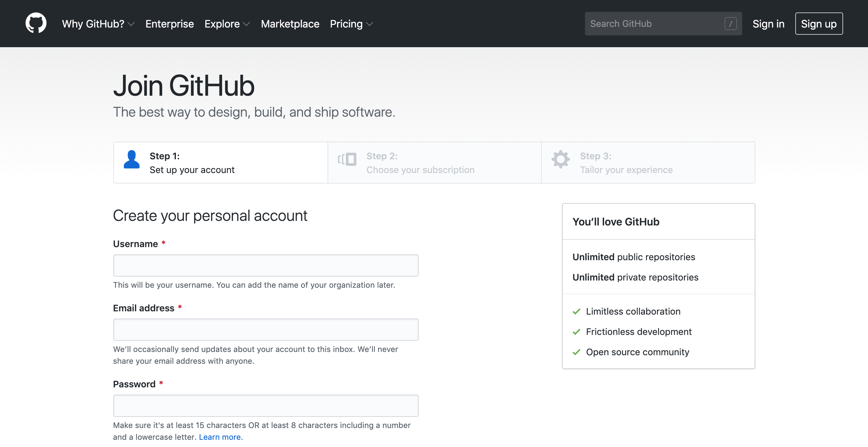Click the You'll love GitHub card title

(x=615, y=222)
